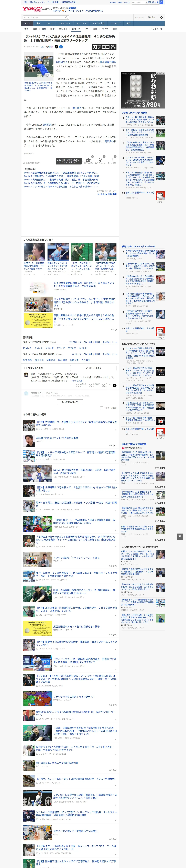Image resolution: width=186 pixels, height=868 pixels.
Task: Click the "ログイン" link
Action: pyautogui.click(x=57, y=11)
